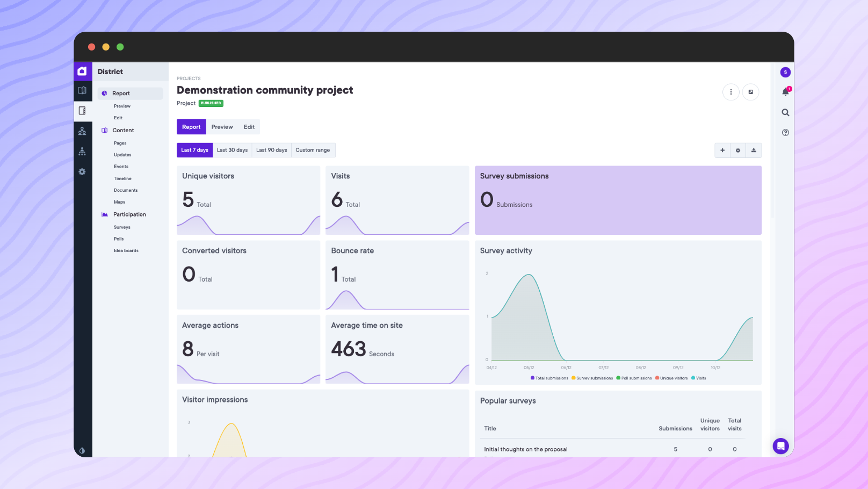
Task: Click the Survey submissions card
Action: point(618,200)
